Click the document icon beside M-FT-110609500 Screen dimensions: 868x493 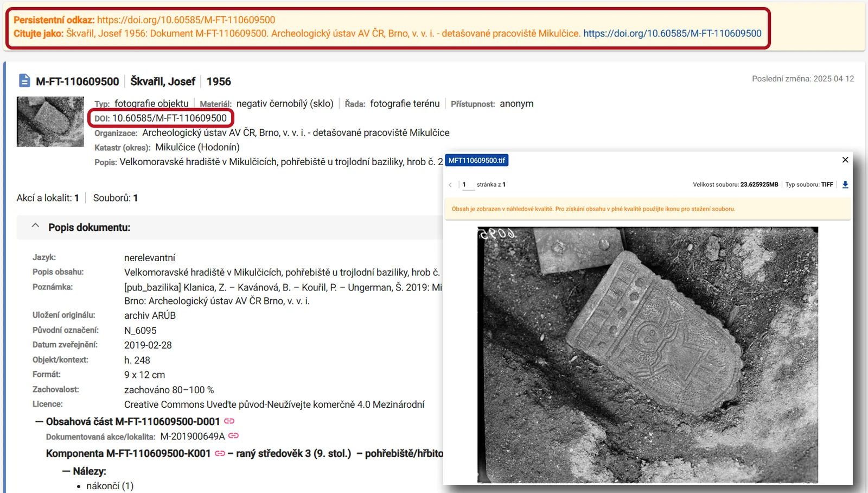24,81
